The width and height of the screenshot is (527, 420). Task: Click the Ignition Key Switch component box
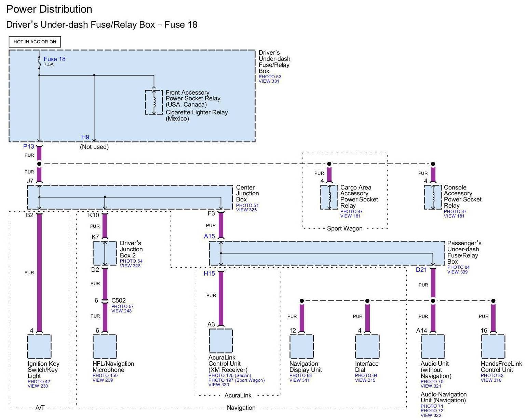[39, 347]
